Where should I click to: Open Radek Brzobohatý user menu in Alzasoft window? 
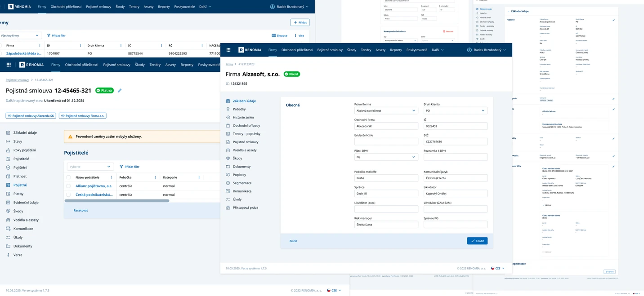487,50
